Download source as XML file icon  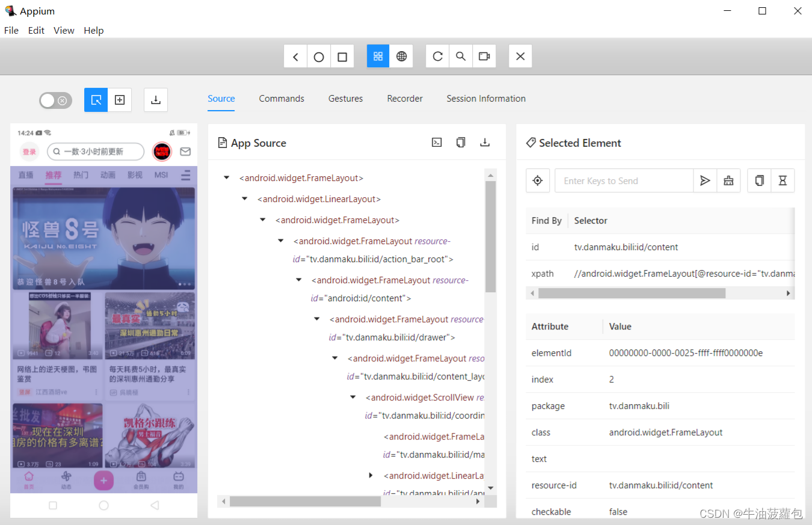[485, 143]
